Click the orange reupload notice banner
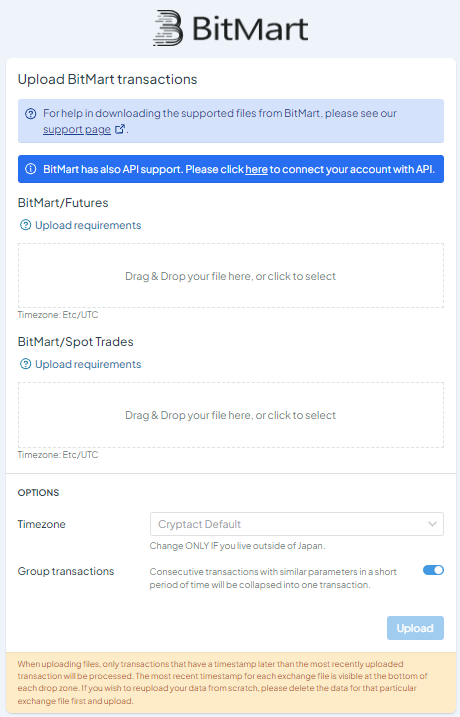Screen dimensions: 460x717 231,682
